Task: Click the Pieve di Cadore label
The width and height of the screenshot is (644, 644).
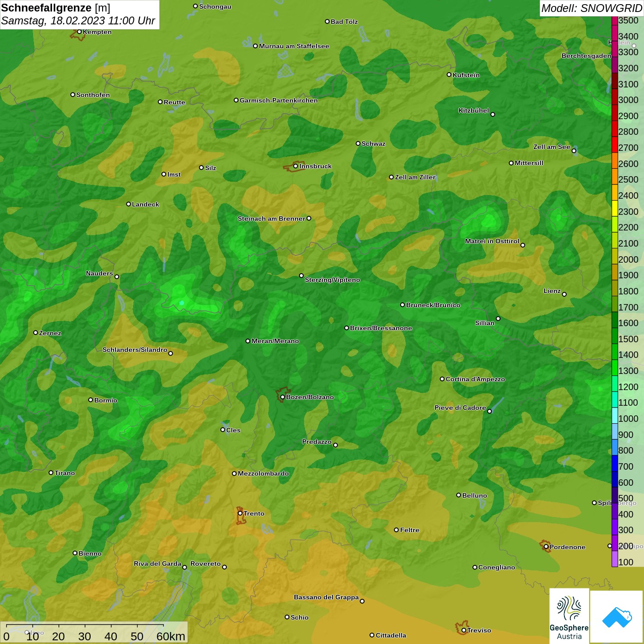Action: coord(460,408)
